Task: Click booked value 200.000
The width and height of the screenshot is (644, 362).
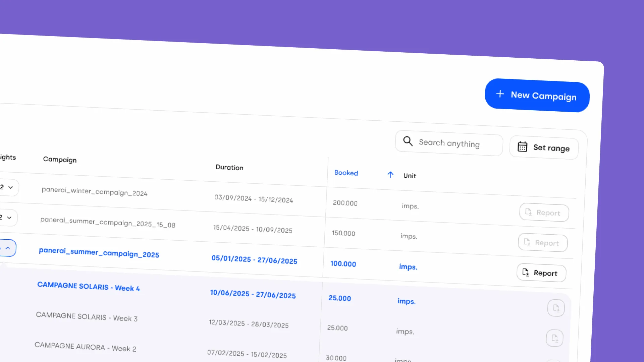Action: (345, 203)
